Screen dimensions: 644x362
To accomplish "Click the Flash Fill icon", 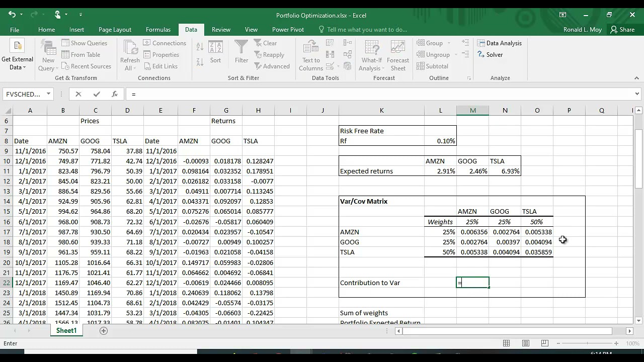I will tap(331, 43).
